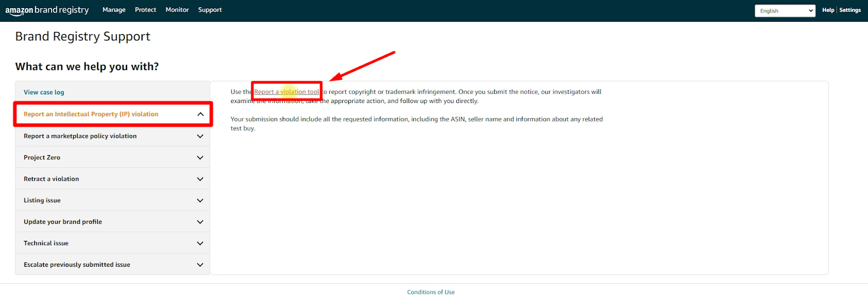Click the Amazon Brand Registry logo
Viewport: 868px width, 301px height.
(47, 10)
